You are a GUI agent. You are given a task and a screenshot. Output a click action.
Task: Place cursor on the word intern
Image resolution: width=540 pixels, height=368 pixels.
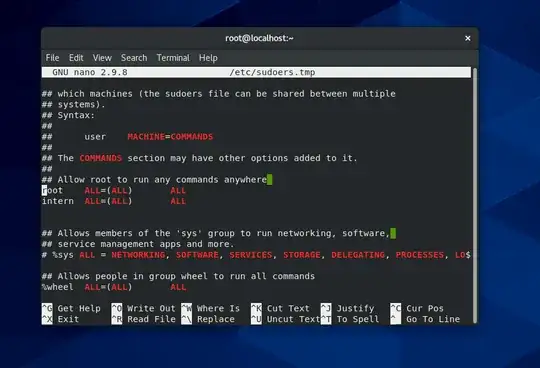point(58,201)
